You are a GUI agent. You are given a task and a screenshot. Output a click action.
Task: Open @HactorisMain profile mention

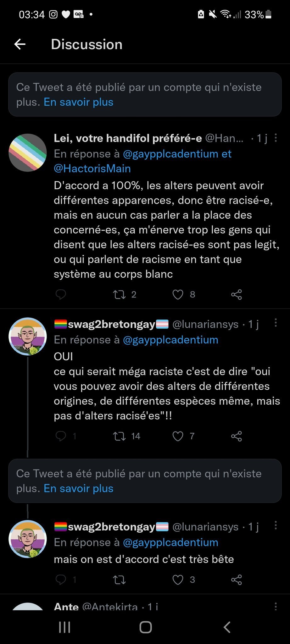coord(92,169)
